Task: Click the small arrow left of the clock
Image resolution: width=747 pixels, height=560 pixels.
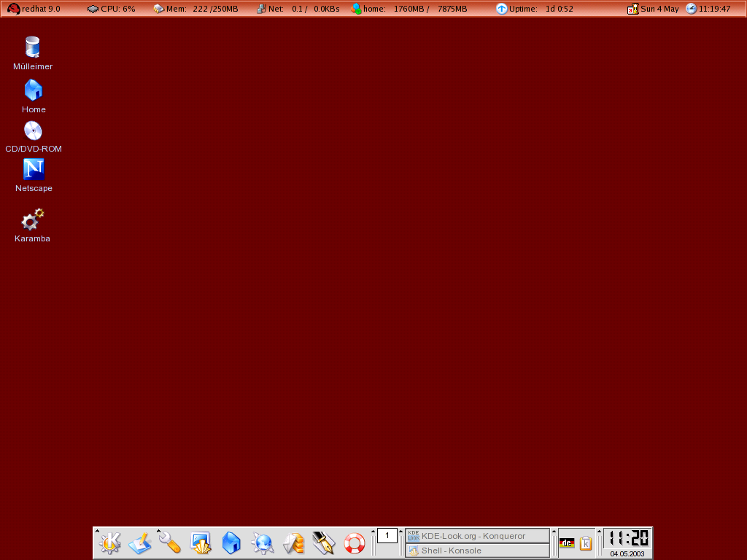Action: 600,532
